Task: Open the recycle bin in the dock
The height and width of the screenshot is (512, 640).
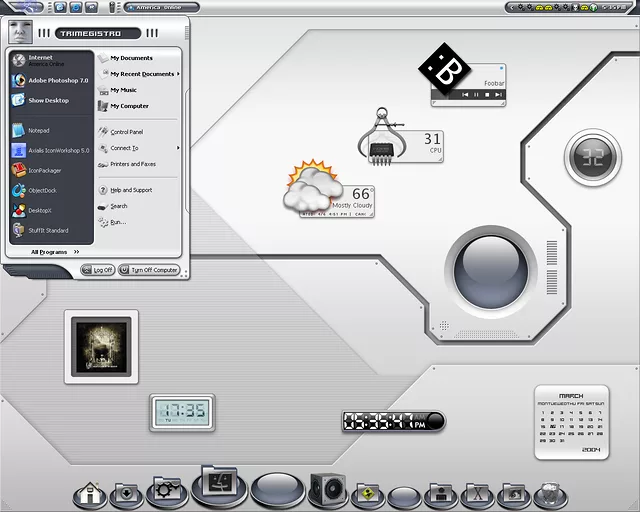Action: click(549, 493)
